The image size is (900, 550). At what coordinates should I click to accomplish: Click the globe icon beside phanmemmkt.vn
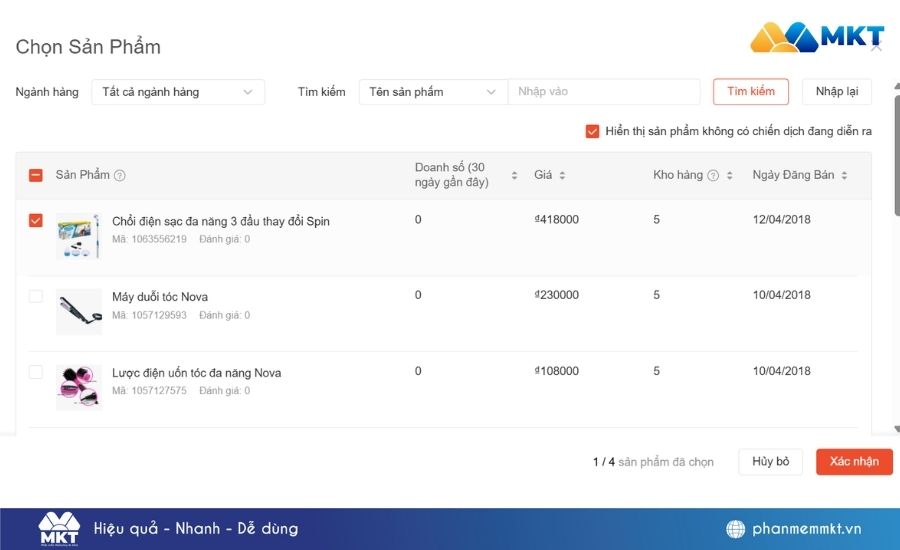point(735,529)
